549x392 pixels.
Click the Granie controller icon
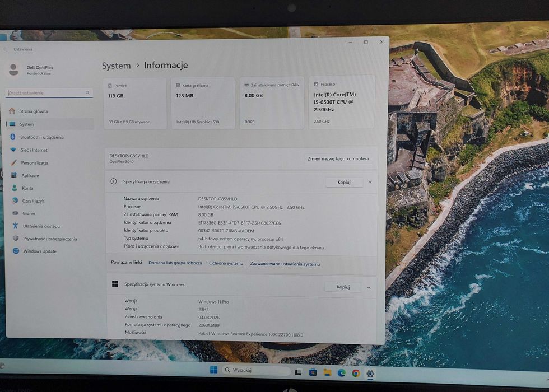(x=15, y=213)
